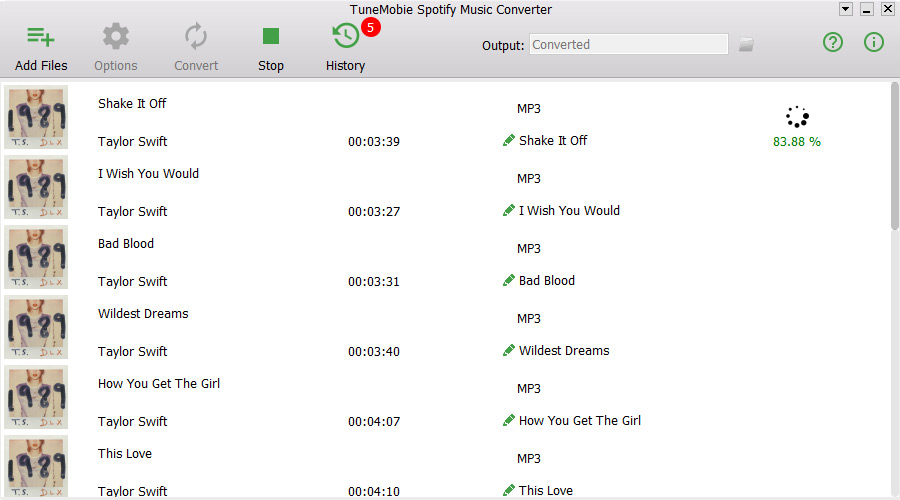
Task: Click the 00:03:31 duration
Action: coord(374,281)
